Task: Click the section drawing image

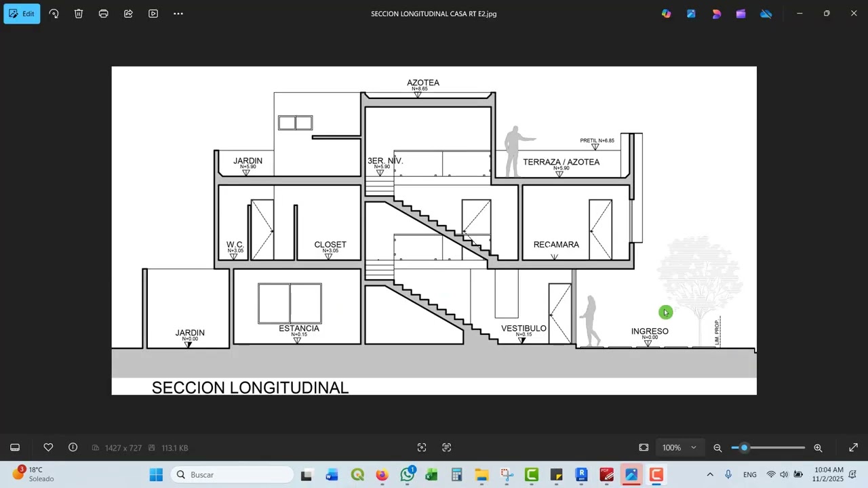Action: (434, 230)
